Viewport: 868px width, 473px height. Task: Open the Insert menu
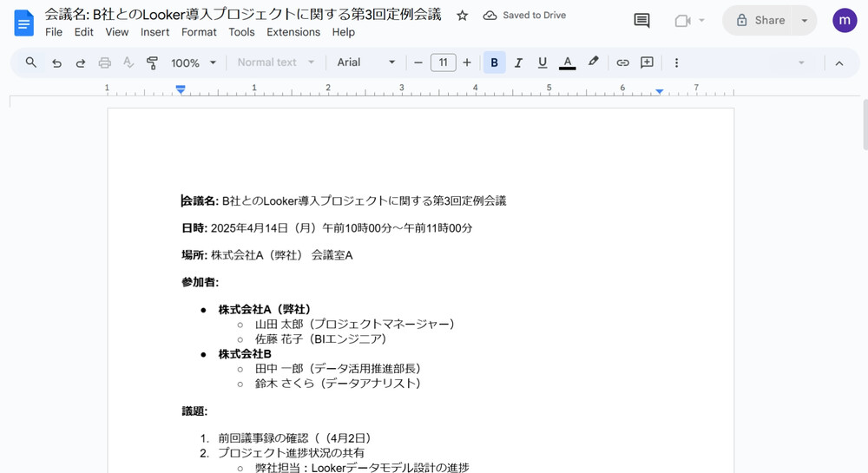(x=155, y=32)
